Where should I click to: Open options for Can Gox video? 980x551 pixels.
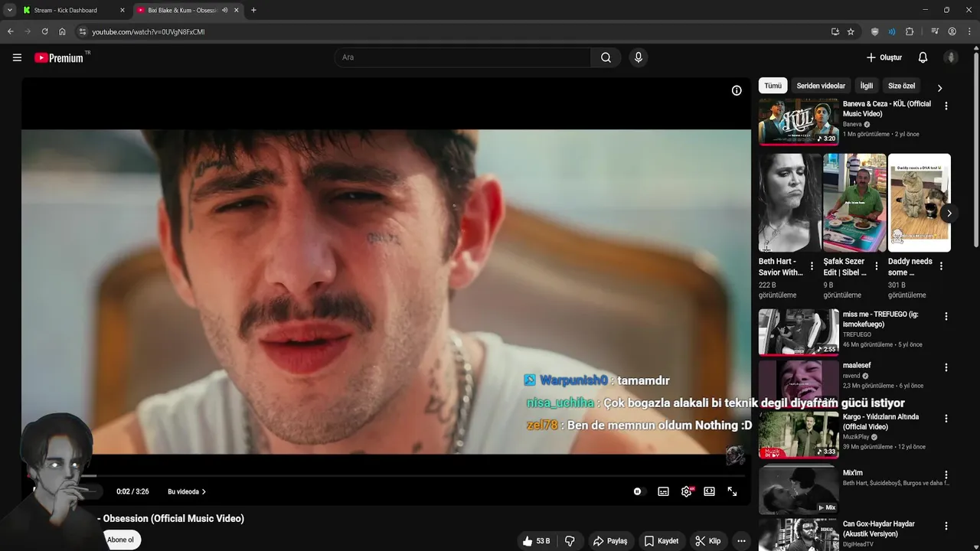(x=946, y=527)
